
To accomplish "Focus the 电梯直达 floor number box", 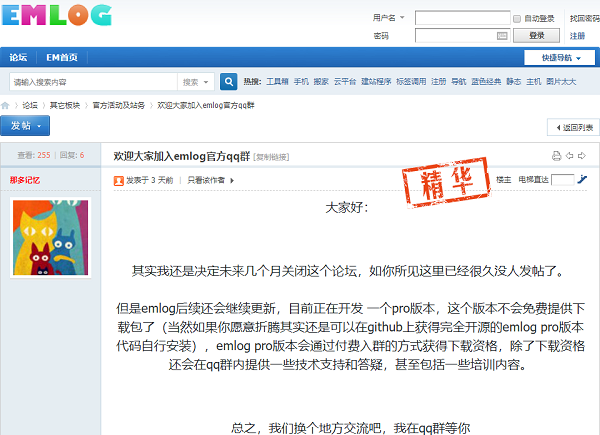I will tap(562, 179).
